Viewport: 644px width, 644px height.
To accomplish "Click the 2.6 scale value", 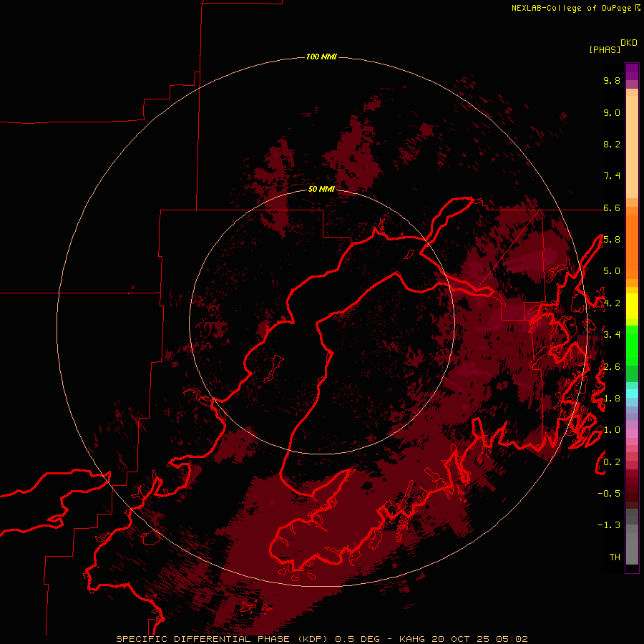I will 612,367.
